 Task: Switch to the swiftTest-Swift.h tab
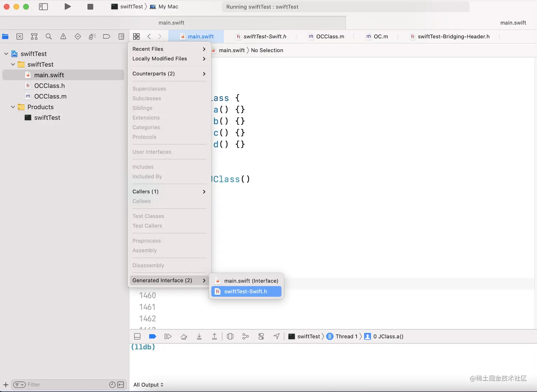(x=261, y=36)
